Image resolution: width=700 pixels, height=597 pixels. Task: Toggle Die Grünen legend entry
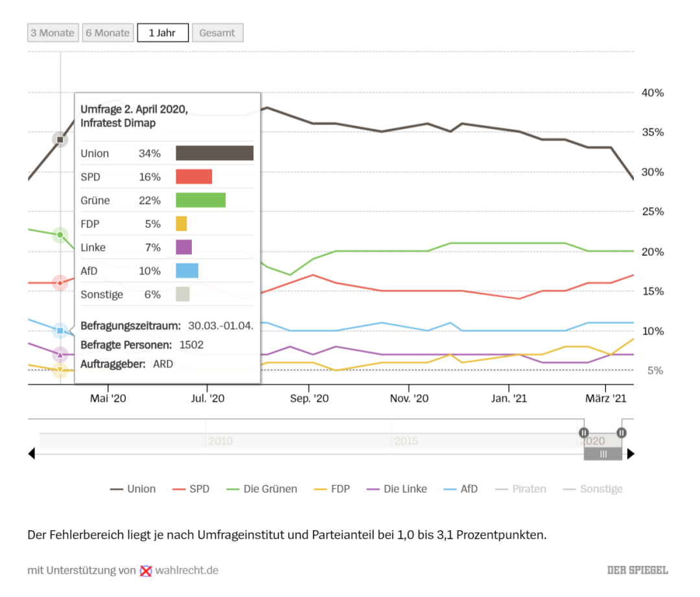[x=262, y=489]
